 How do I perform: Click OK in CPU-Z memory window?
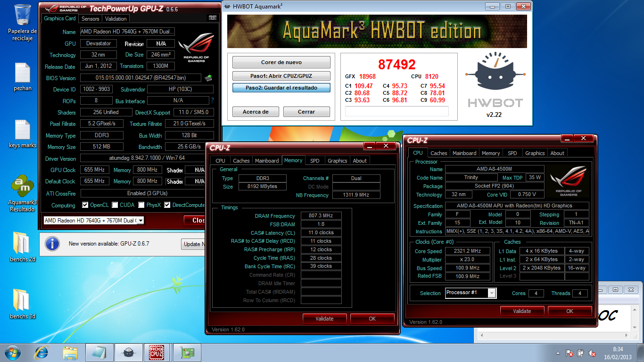372,319
